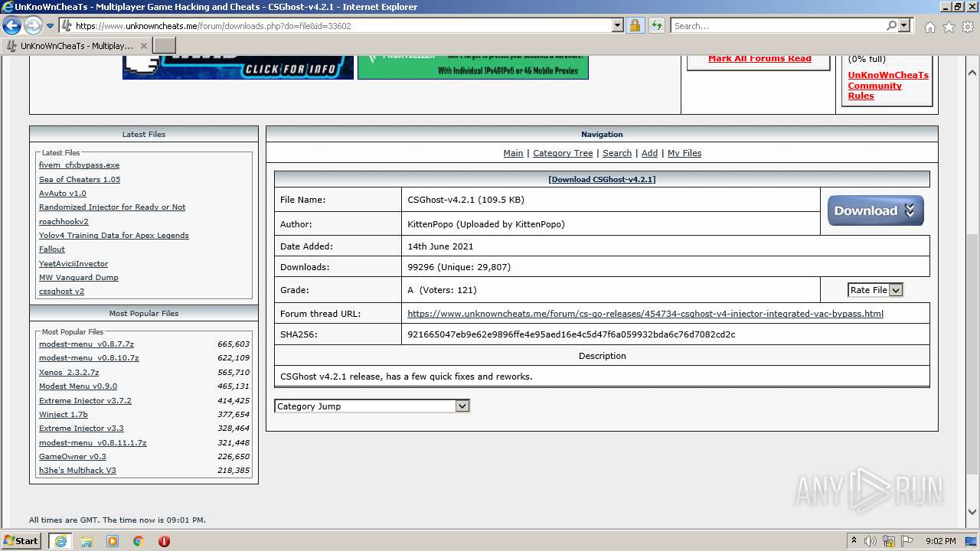The width and height of the screenshot is (980, 551).
Task: Open UnKnoWnCheaTs Community Rules link
Action: click(x=888, y=86)
